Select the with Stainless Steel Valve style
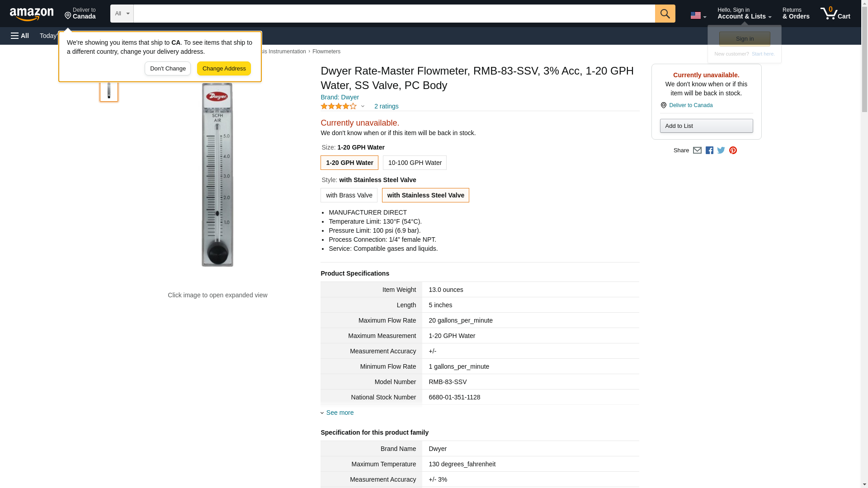Viewport: 868px width, 488px height. pyautogui.click(x=425, y=195)
